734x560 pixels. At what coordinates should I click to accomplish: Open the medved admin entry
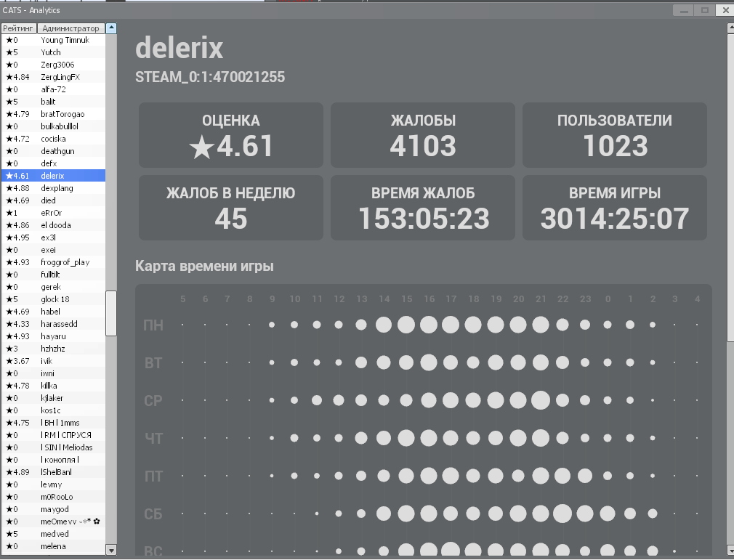pos(53,534)
